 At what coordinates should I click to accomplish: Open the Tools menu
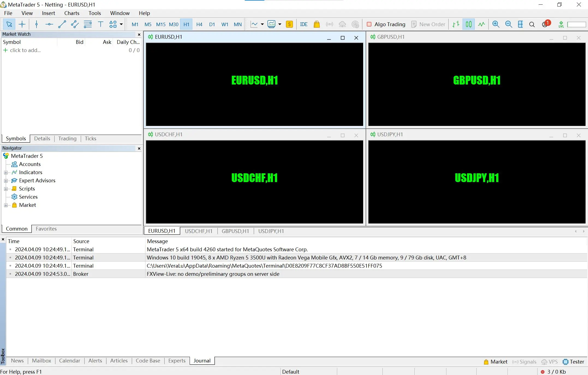pyautogui.click(x=95, y=13)
